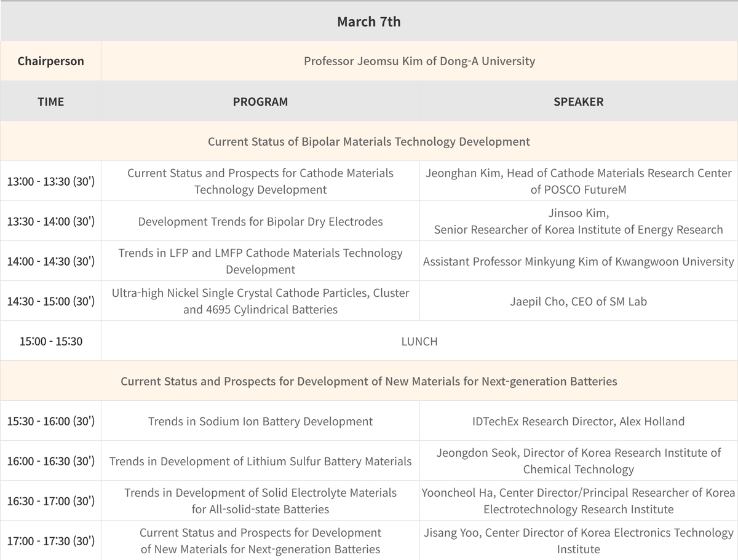
Task: Click Assistant Professor Minkyung Kim speaker cell
Action: pos(578,261)
